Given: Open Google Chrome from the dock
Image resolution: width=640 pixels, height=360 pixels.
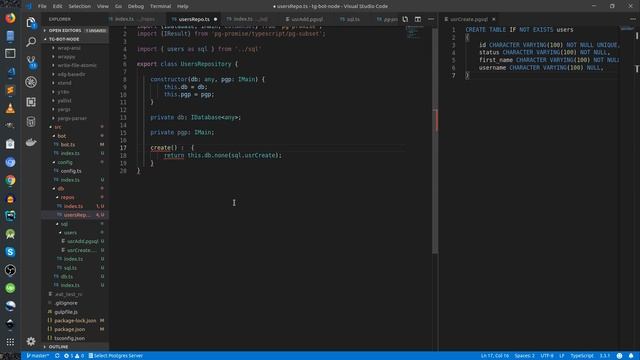Looking at the screenshot, I should [x=10, y=180].
